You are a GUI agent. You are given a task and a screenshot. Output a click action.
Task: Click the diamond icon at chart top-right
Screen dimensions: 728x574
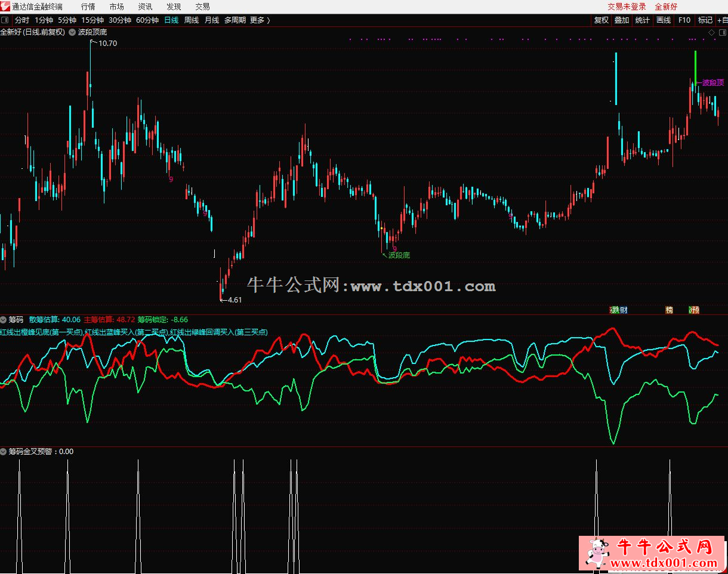711,32
